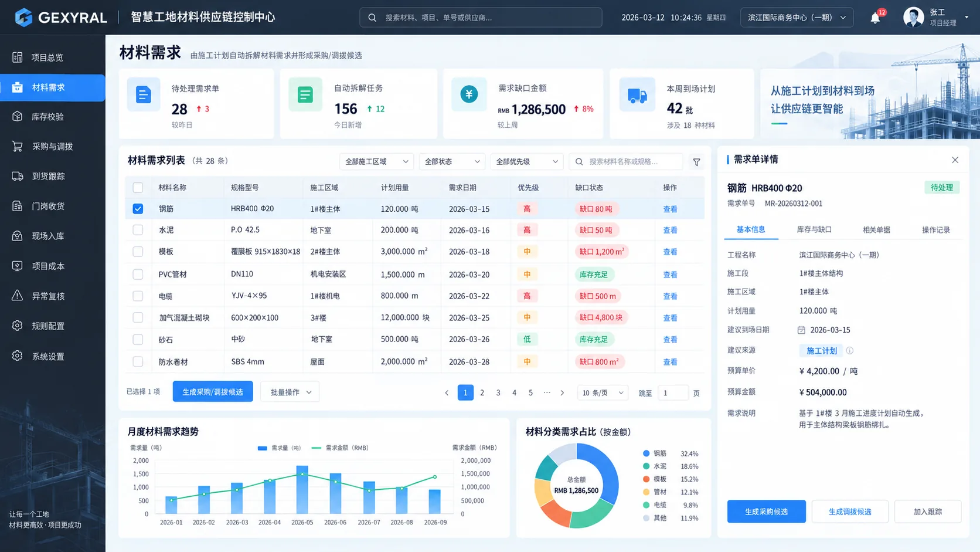Check the 防水卷材 row checkbox

pos(138,362)
